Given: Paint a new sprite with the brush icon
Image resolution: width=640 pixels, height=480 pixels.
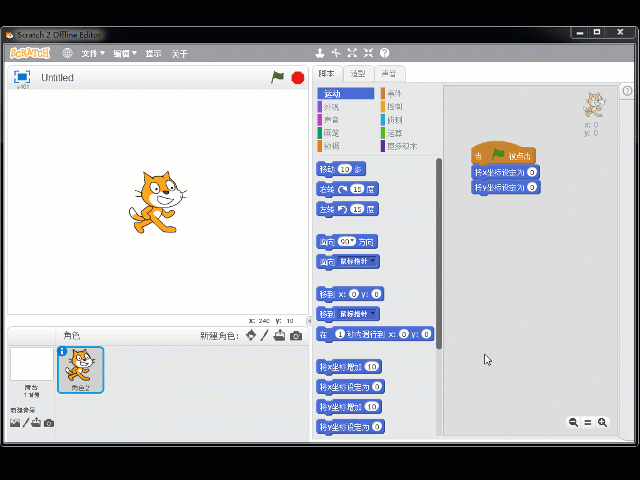Looking at the screenshot, I should [x=264, y=336].
